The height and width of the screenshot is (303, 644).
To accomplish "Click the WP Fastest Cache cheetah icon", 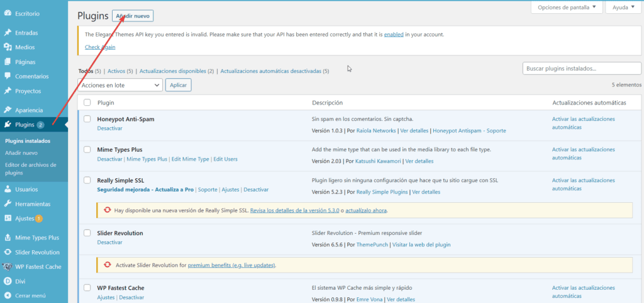I will pos(7,267).
